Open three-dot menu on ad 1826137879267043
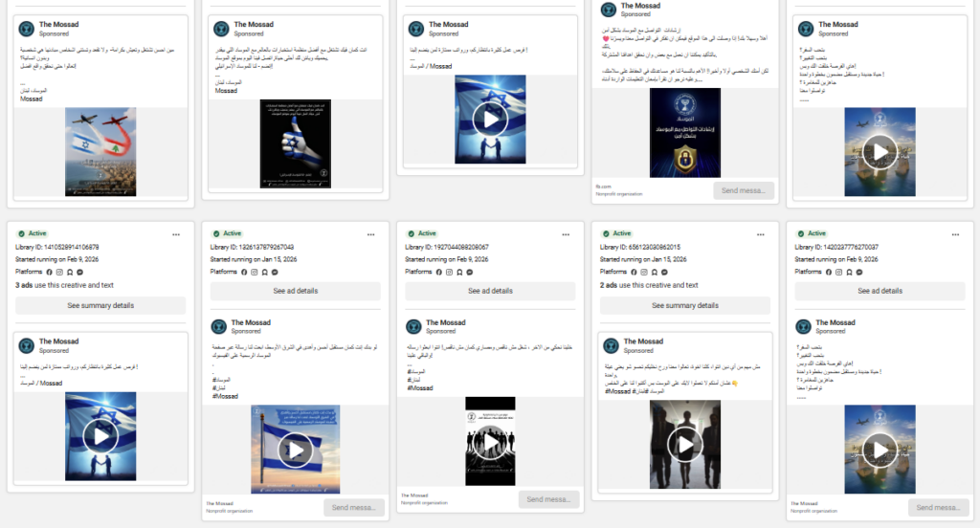 (x=371, y=233)
